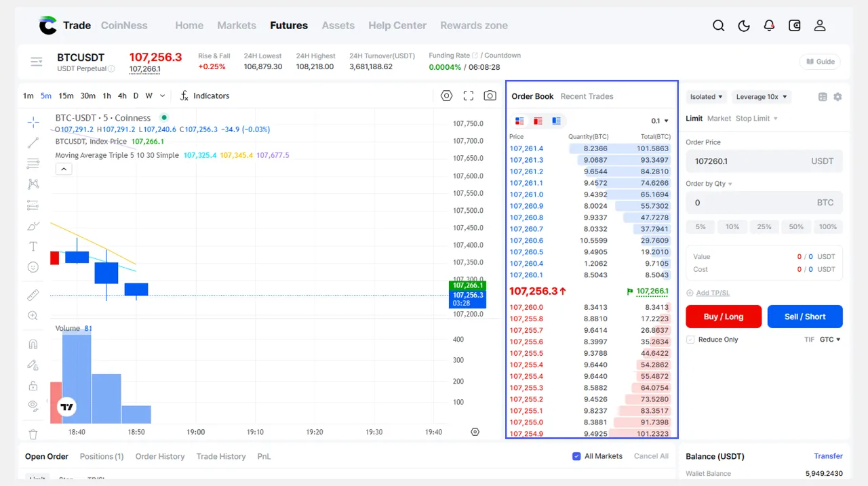Uncheck the All Markets checkbox
The image size is (868, 486).
pyautogui.click(x=576, y=456)
